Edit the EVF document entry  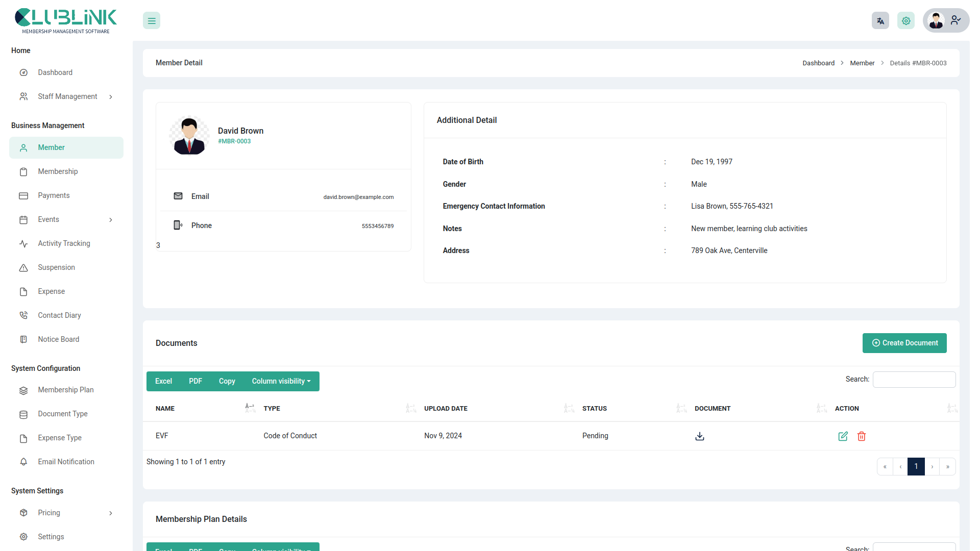click(843, 436)
